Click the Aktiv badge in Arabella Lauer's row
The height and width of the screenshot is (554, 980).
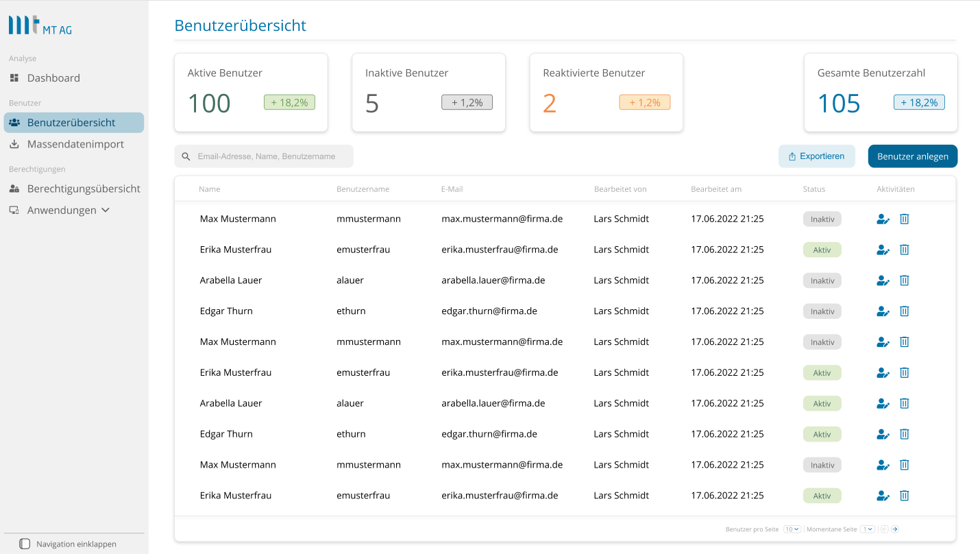[x=822, y=404]
